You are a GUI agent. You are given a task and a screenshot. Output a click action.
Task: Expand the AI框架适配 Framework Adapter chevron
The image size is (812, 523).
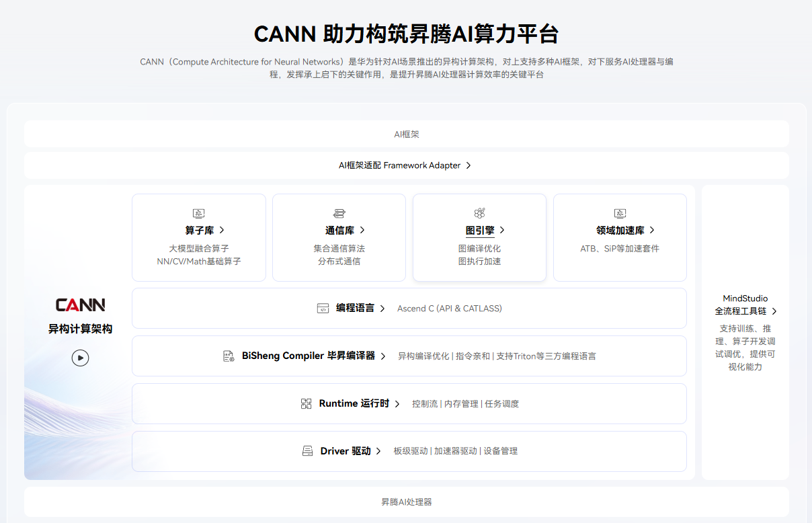coord(469,165)
